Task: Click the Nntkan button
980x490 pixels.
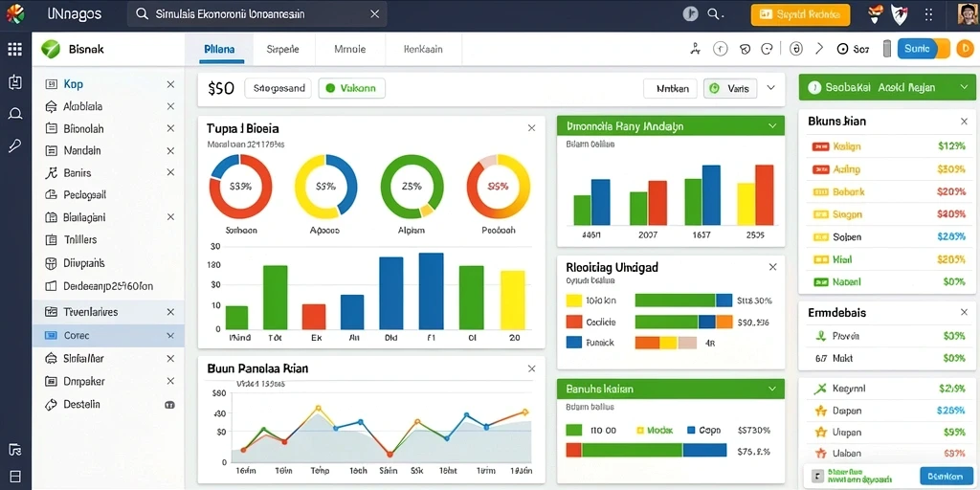Action: [670, 89]
